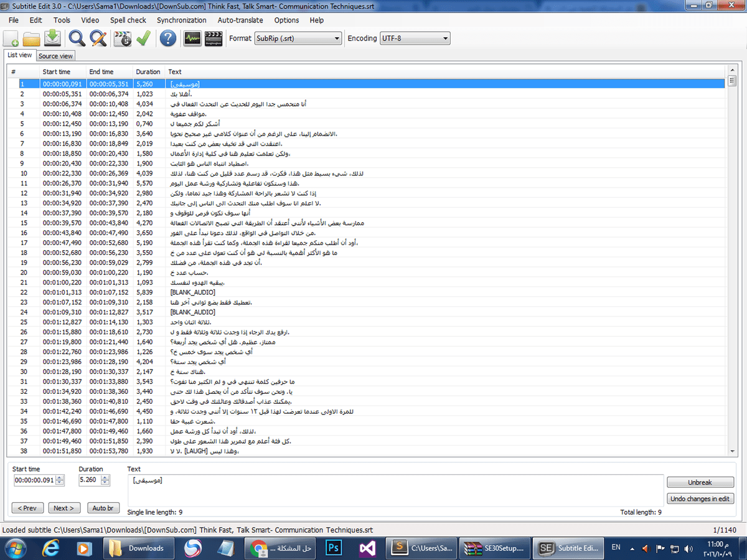Click the Duration value field
The width and height of the screenshot is (747, 560).
(90, 480)
